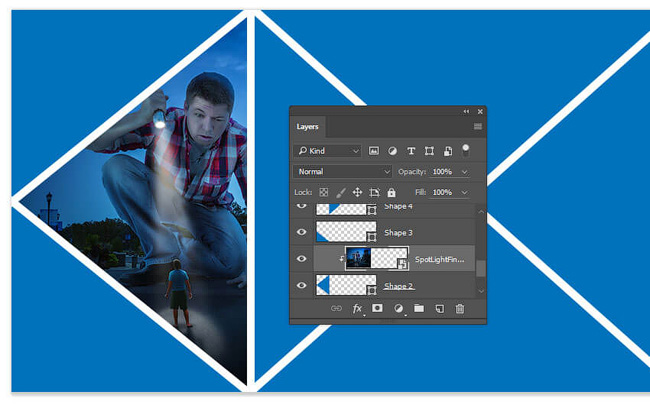Hide the SpotLightFin layer

[x=301, y=259]
